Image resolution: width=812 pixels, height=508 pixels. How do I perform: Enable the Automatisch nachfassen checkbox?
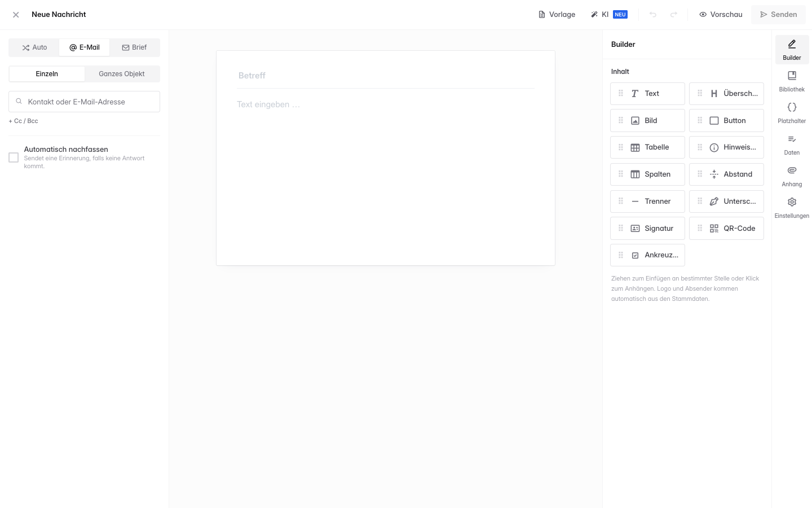click(14, 157)
